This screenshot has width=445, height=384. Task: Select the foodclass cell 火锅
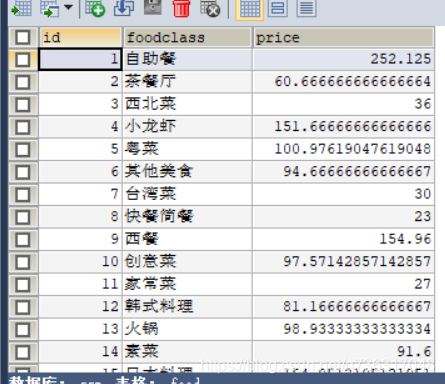click(187, 329)
